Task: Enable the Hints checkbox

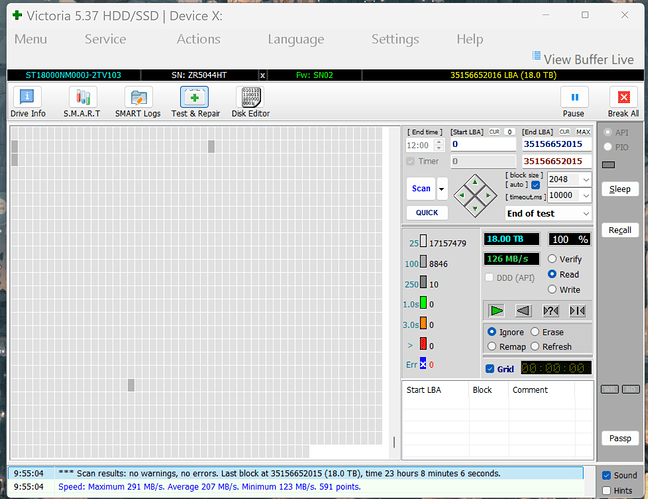Action: (x=606, y=491)
